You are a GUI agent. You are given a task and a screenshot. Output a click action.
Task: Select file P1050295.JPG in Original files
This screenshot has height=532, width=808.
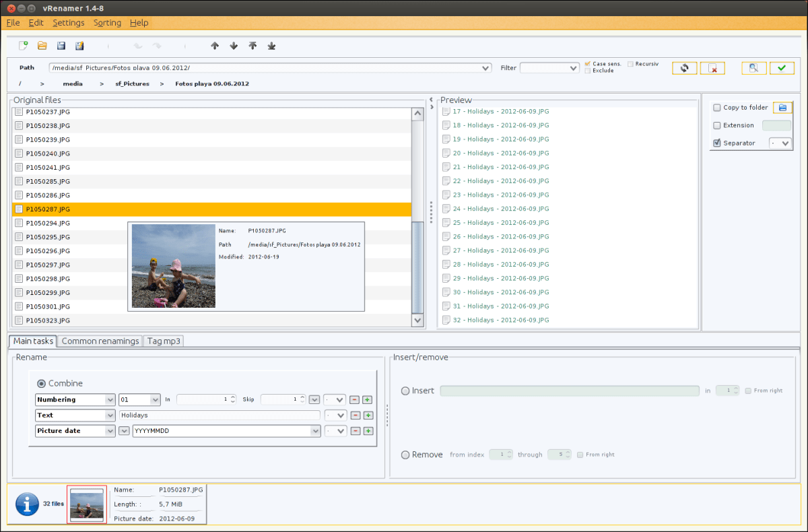point(48,237)
